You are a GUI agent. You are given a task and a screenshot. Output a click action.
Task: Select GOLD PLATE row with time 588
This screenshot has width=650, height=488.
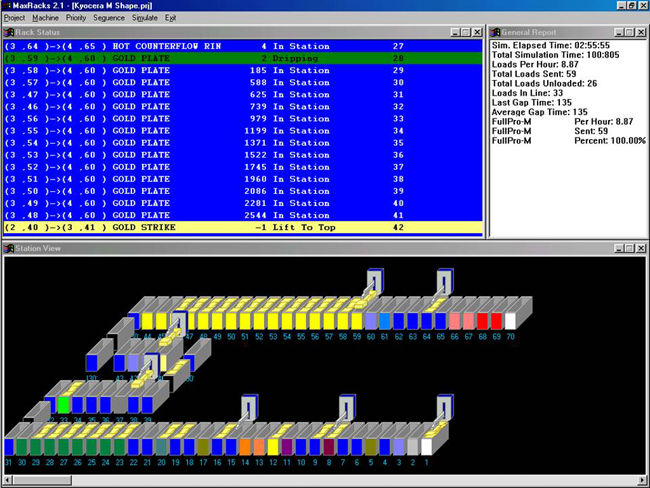[x=243, y=82]
